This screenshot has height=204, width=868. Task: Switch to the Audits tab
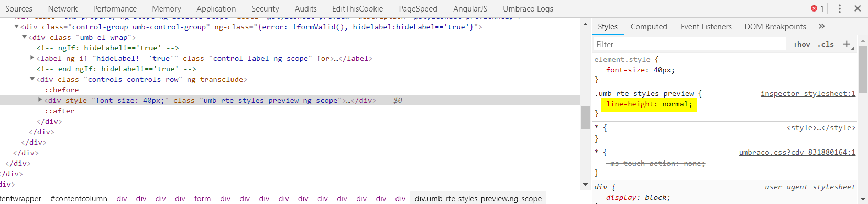coord(306,9)
